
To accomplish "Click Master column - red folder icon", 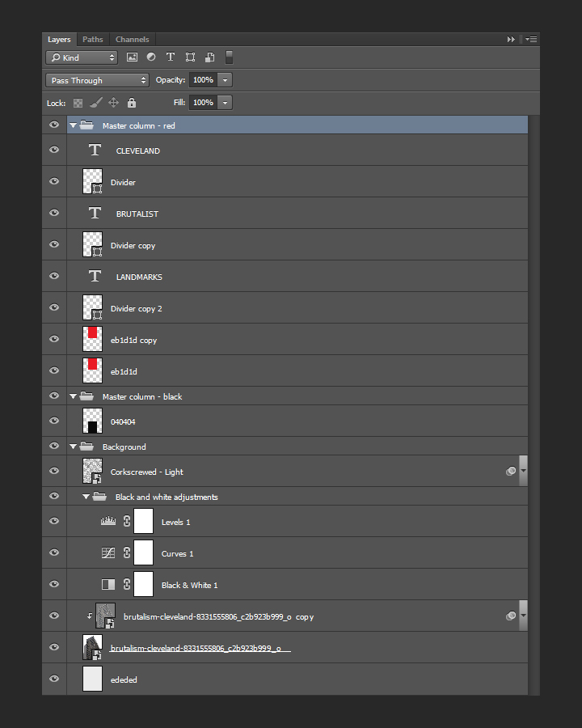I will point(86,125).
